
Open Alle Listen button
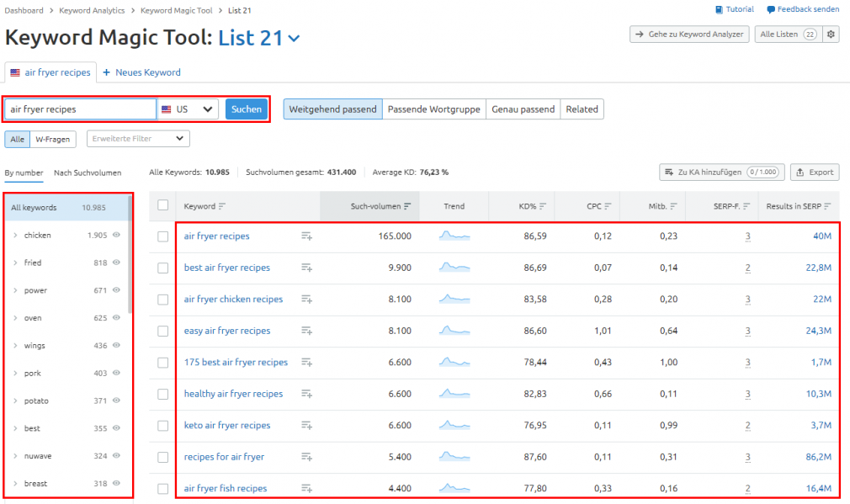789,34
